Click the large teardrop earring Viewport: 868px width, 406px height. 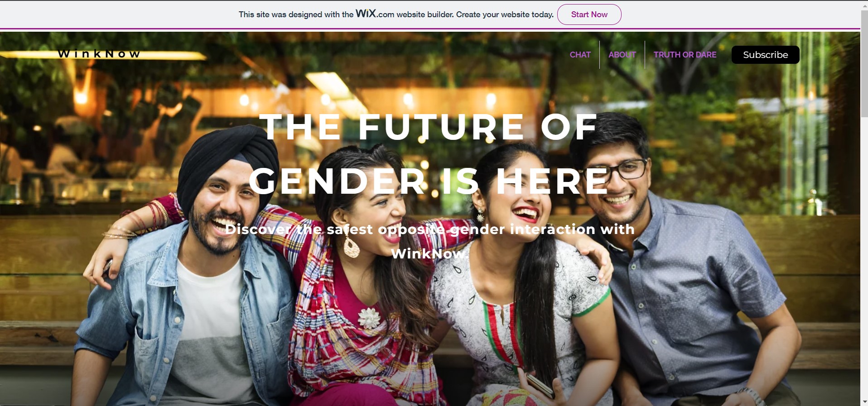pos(351,247)
